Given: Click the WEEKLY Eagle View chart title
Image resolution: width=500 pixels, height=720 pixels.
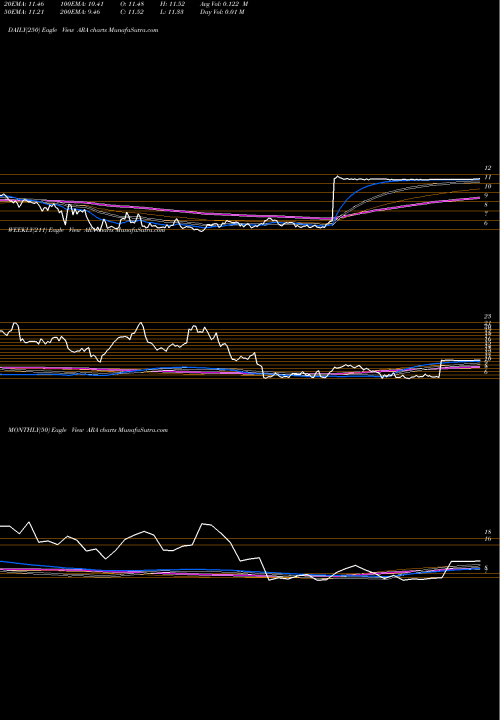Looking at the screenshot, I should tap(86, 231).
